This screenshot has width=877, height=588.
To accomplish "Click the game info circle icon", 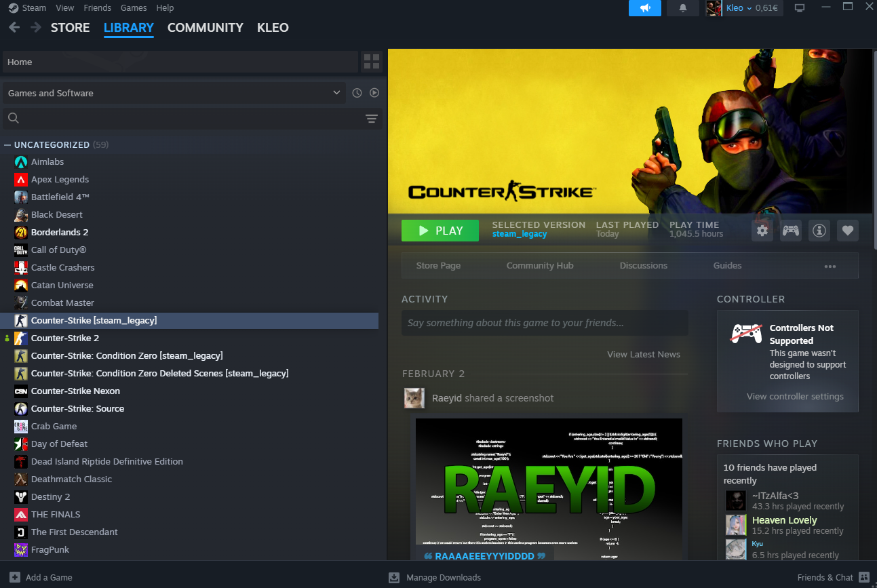I will [819, 231].
